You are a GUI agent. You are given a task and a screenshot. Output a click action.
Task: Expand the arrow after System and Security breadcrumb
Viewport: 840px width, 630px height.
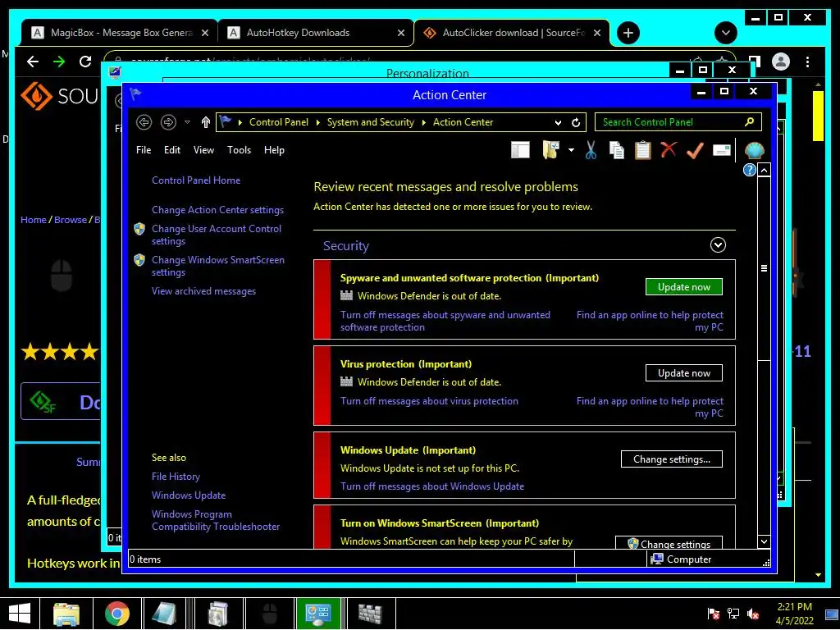[x=424, y=123]
